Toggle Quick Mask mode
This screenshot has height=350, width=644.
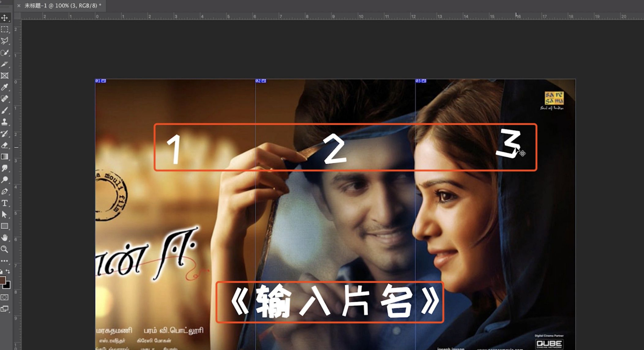coord(5,297)
